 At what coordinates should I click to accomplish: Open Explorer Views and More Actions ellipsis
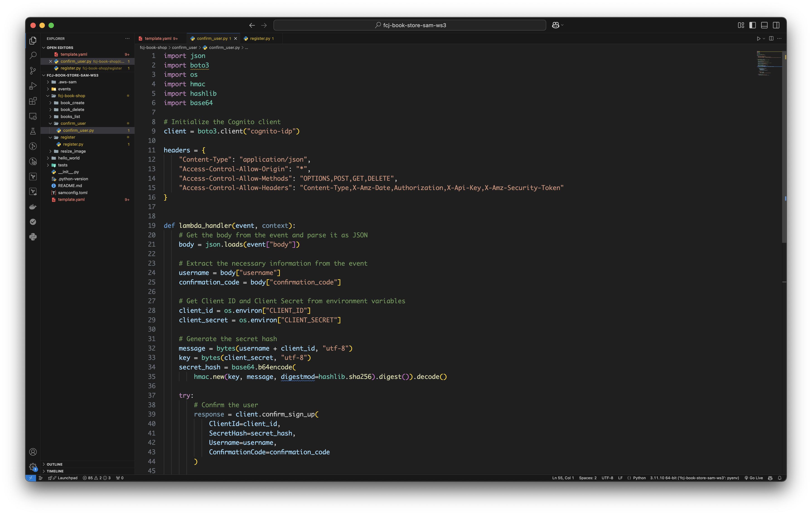127,39
